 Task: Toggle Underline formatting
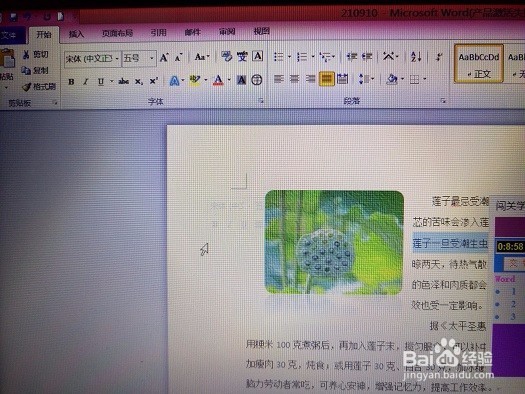101,82
